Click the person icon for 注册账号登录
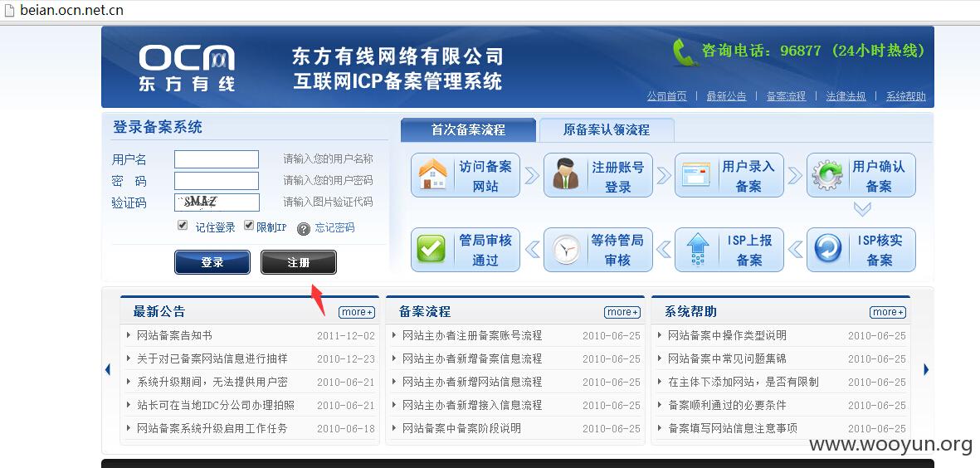Image resolution: width=980 pixels, height=468 pixels. [566, 175]
